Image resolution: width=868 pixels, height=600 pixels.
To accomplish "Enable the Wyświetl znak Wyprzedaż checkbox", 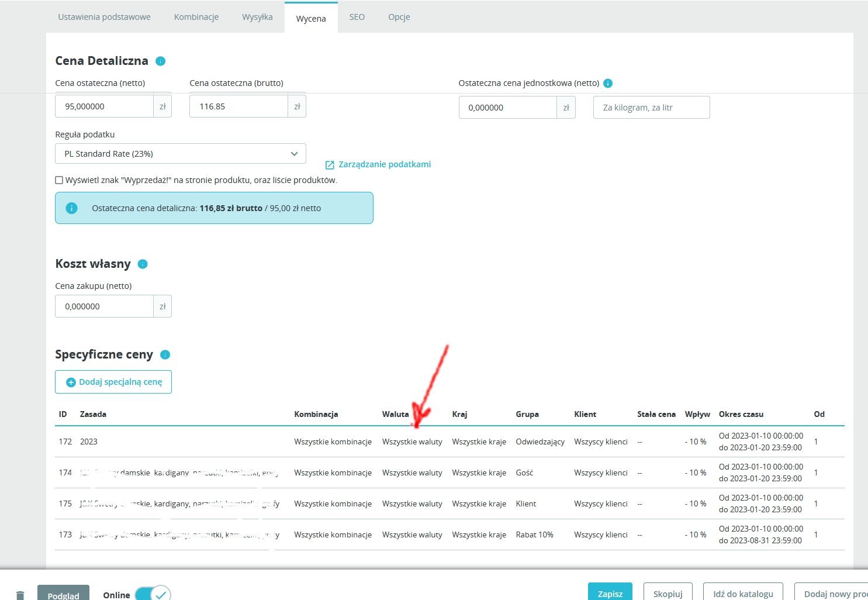I will point(59,180).
